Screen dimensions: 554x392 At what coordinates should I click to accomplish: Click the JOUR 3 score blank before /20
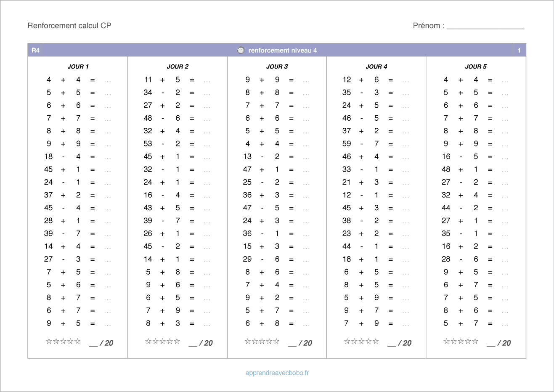(x=292, y=344)
